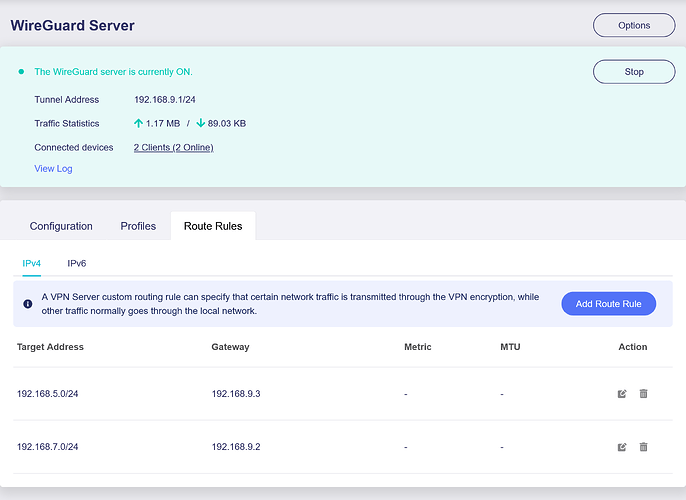The height and width of the screenshot is (500, 686).
Task: Click the green server status dot
Action: click(21, 72)
